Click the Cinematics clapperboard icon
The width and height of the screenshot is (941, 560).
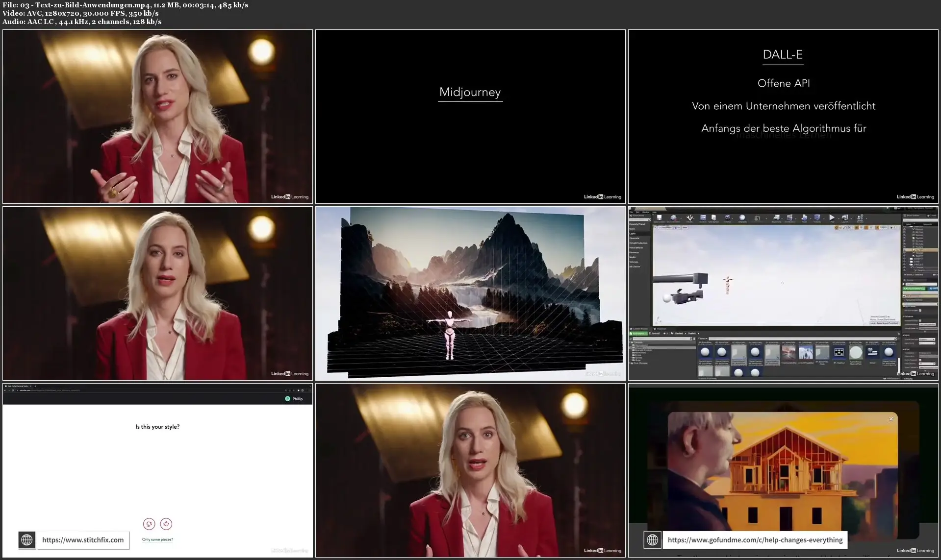790,218
